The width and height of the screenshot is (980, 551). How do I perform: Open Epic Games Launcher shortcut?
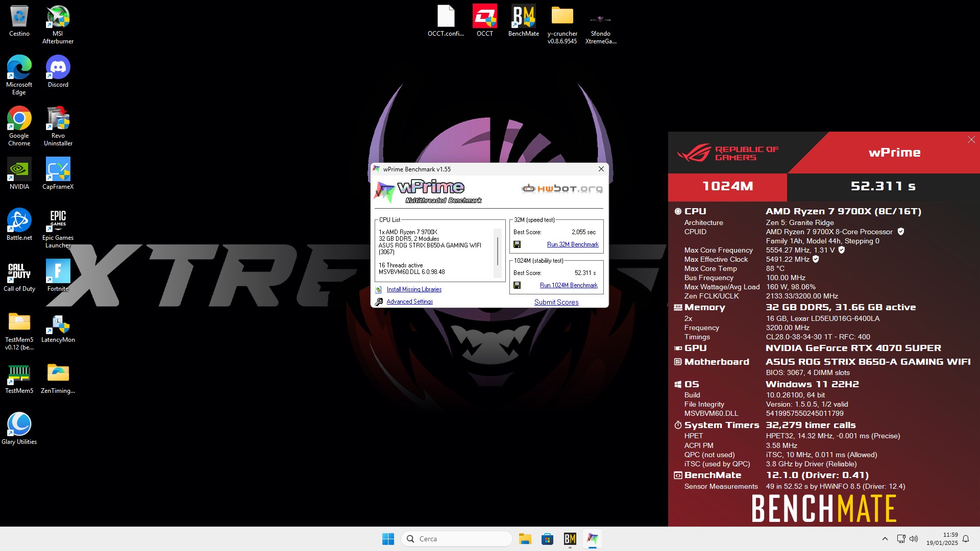58,229
